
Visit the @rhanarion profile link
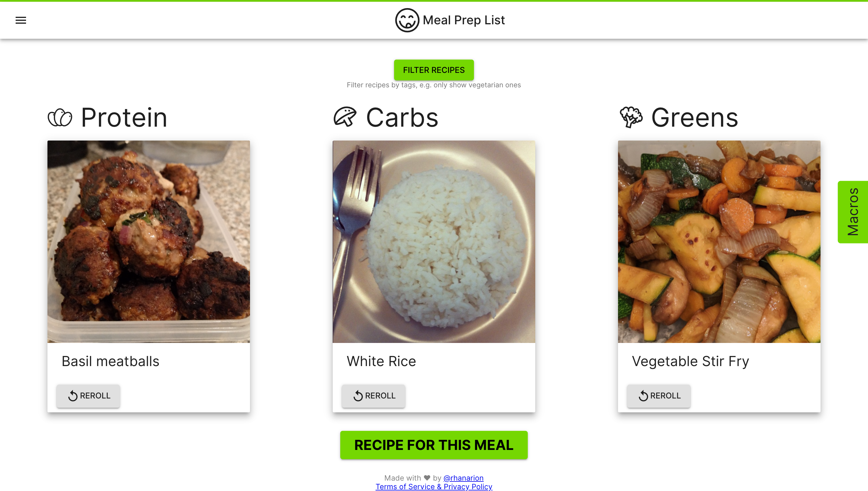463,478
